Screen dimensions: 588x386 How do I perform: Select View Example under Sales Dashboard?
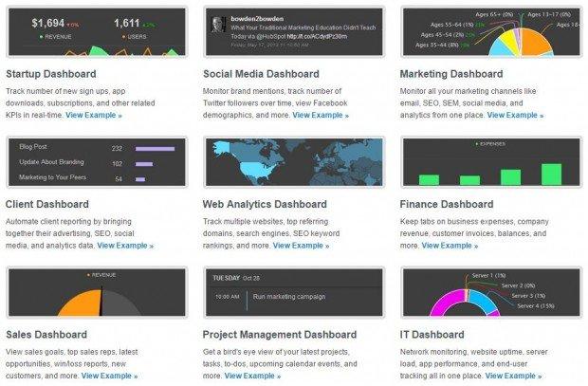pos(109,376)
